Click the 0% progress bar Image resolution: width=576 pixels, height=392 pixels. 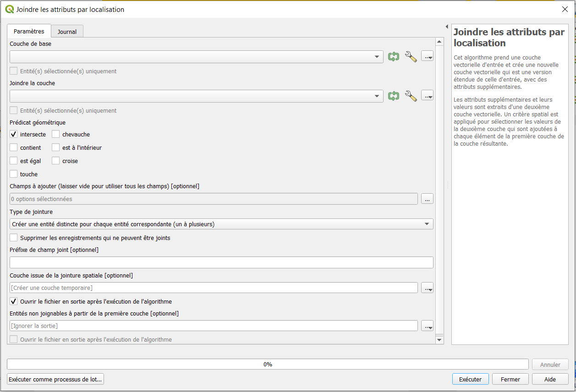(268, 365)
